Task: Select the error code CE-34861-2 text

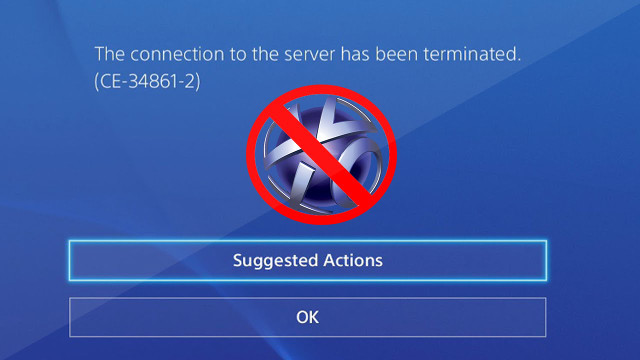Action: point(147,81)
